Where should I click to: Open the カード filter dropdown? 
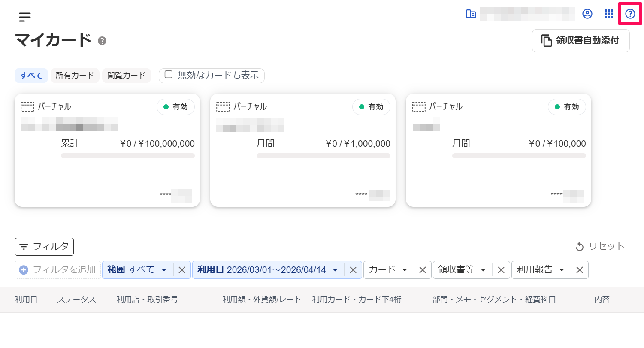coord(388,270)
